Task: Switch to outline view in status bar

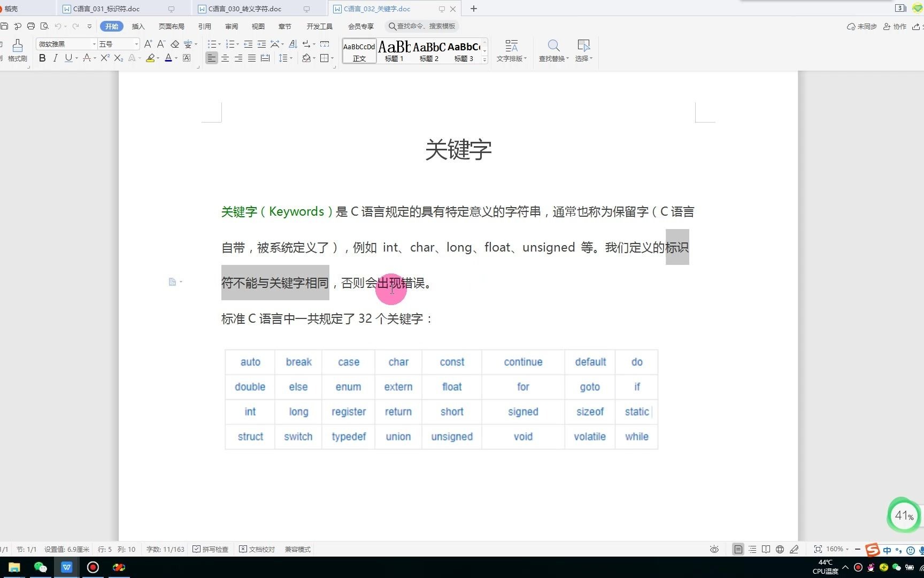Action: (752, 549)
